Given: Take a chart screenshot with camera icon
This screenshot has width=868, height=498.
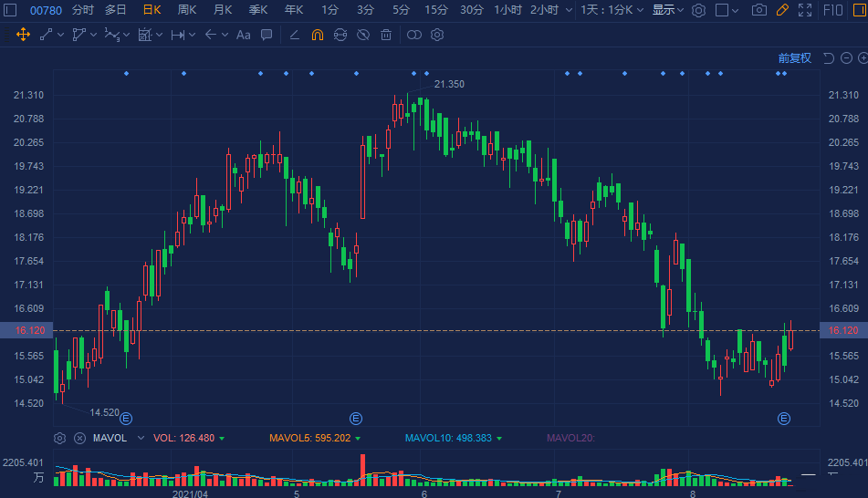Looking at the screenshot, I should 759,10.
